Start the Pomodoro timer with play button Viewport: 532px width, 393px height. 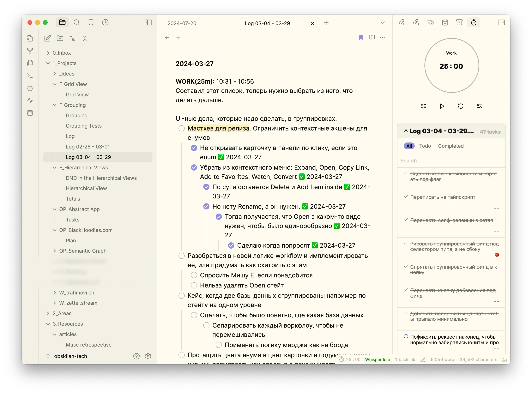pyautogui.click(x=442, y=106)
